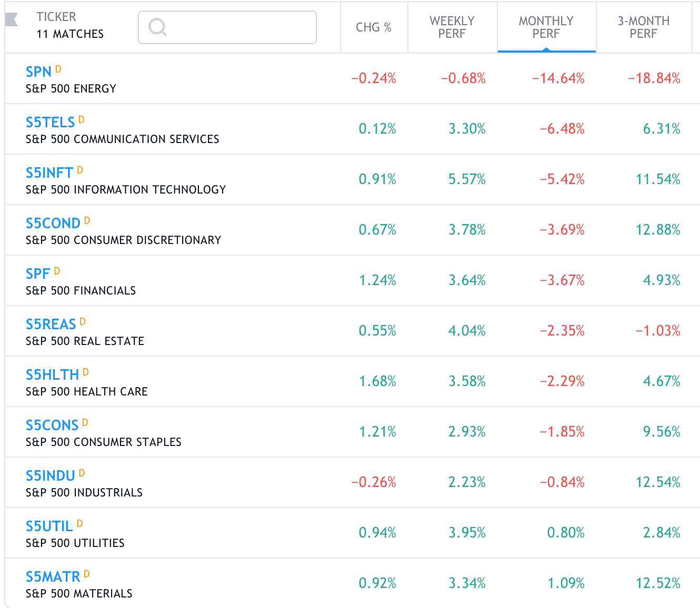Type in the ticker search field
700x608 pixels.
point(237,27)
